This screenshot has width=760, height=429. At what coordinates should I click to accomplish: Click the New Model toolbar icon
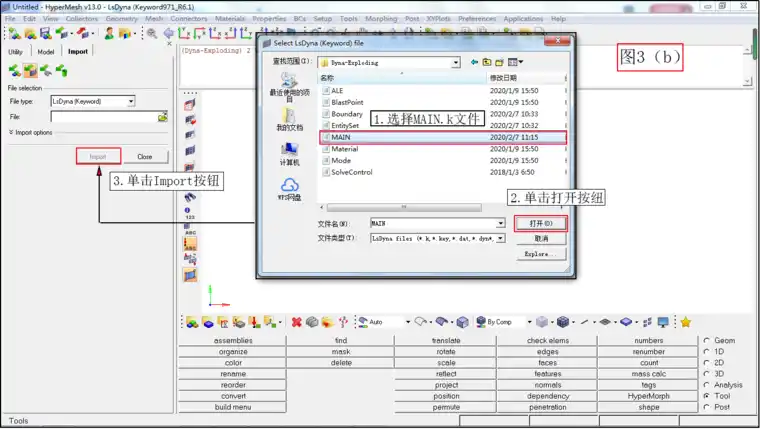15,33
